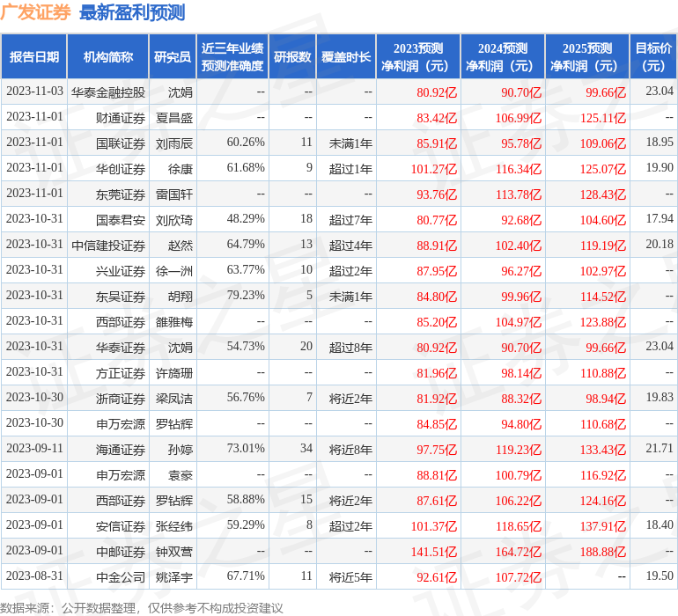This screenshot has width=678, height=616.
Task: Click researcher name 刘雨辰
Action: (174, 143)
